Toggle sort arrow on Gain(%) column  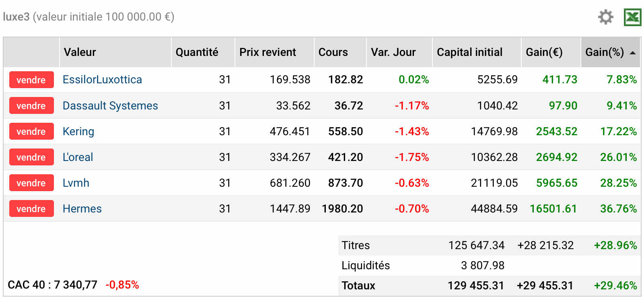pyautogui.click(x=633, y=53)
